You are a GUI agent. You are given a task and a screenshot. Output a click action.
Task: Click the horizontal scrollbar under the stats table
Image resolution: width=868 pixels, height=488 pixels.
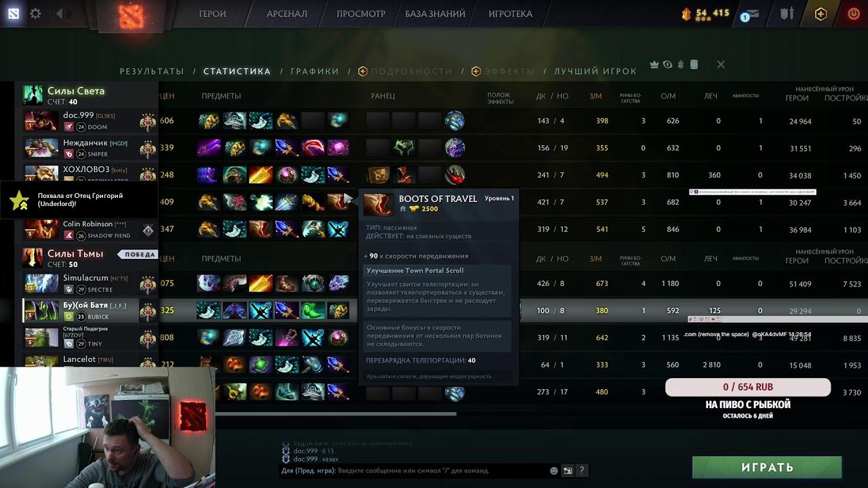point(336,413)
